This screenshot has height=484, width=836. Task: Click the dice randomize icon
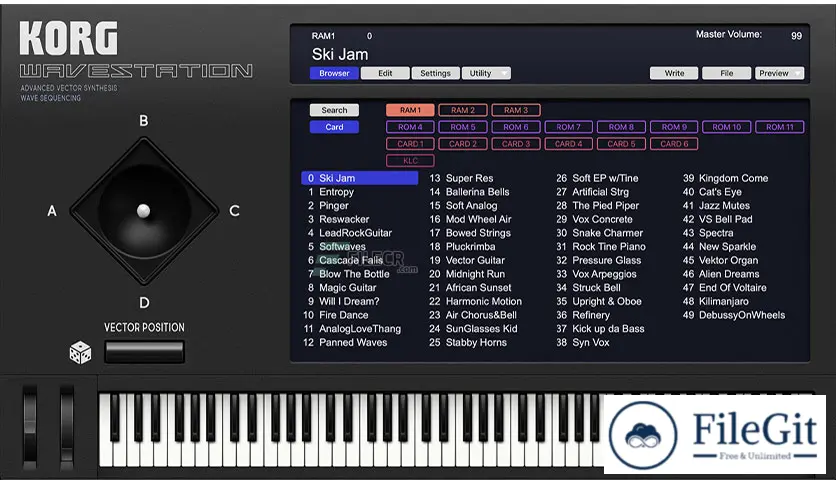[x=81, y=353]
